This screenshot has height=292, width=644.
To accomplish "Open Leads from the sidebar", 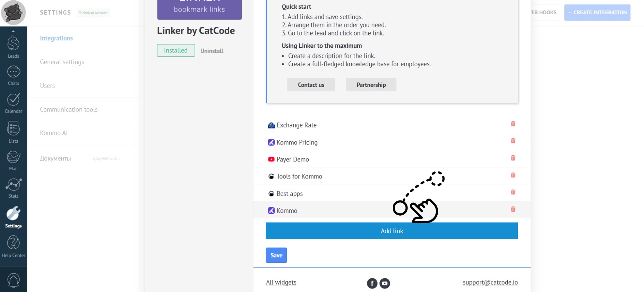I will [13, 47].
